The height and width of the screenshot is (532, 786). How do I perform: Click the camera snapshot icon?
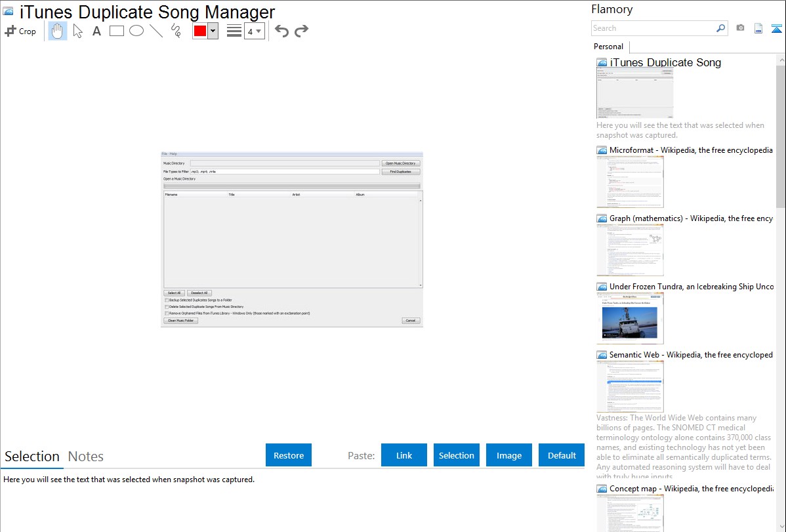pos(740,28)
